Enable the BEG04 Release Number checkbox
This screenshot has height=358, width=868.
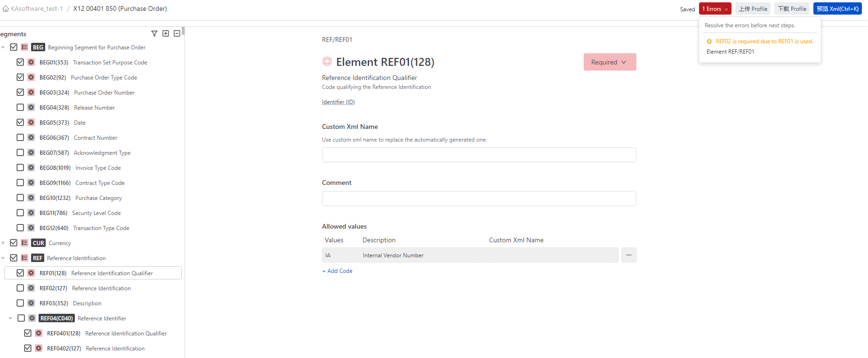(x=20, y=107)
